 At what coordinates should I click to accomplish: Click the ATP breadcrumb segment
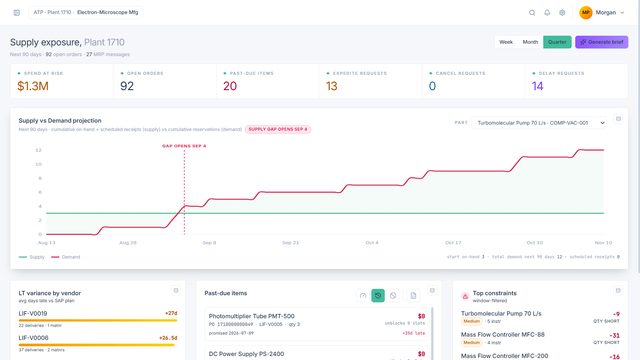(38, 13)
